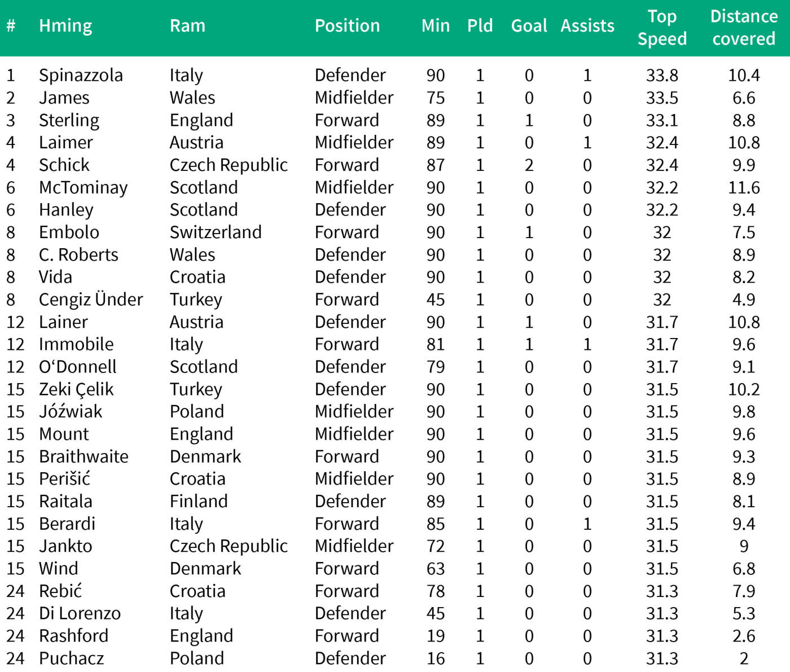Viewport: 790px width, 672px height.
Task: Click the Switzerland cell in Embolo's row
Action: (216, 232)
